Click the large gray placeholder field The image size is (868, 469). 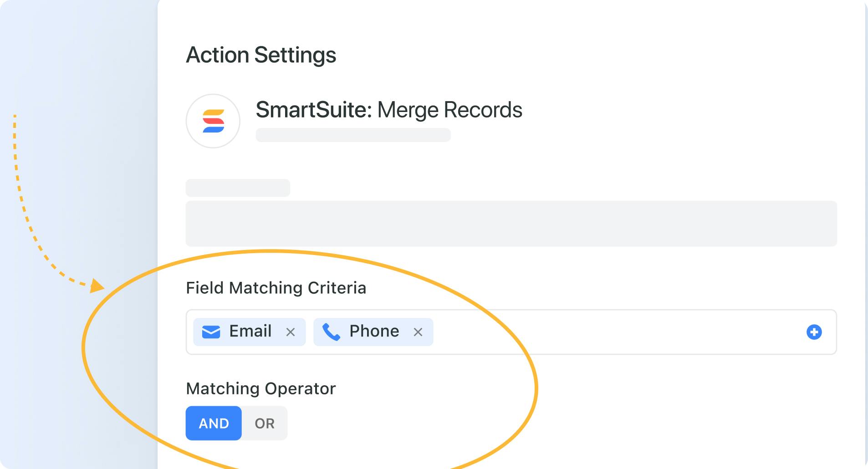tap(511, 224)
